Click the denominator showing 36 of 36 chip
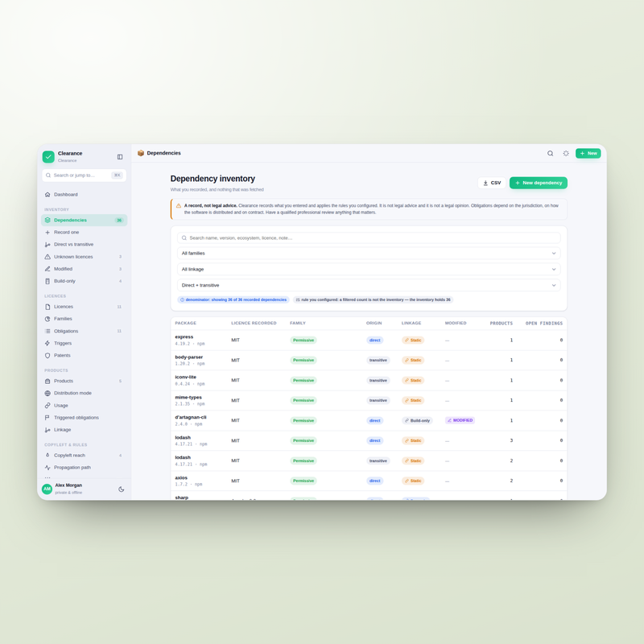The height and width of the screenshot is (644, 644). pyautogui.click(x=233, y=299)
